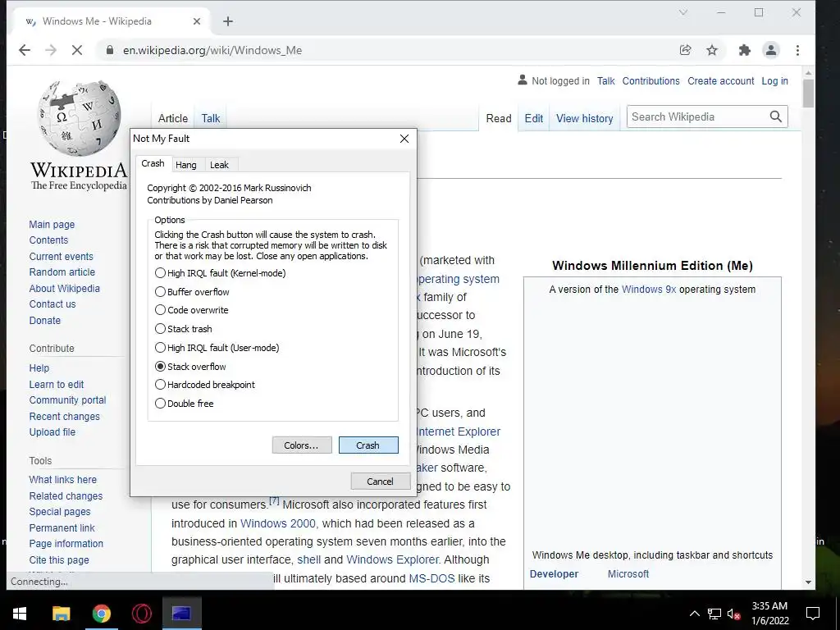
Task: Select the Stack overflow radio button
Action: [190, 367]
